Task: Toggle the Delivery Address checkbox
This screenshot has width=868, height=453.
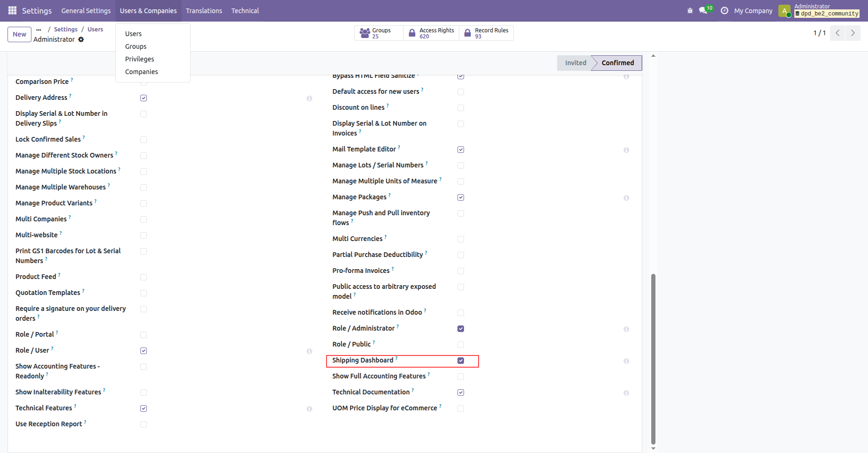Action: [x=144, y=98]
